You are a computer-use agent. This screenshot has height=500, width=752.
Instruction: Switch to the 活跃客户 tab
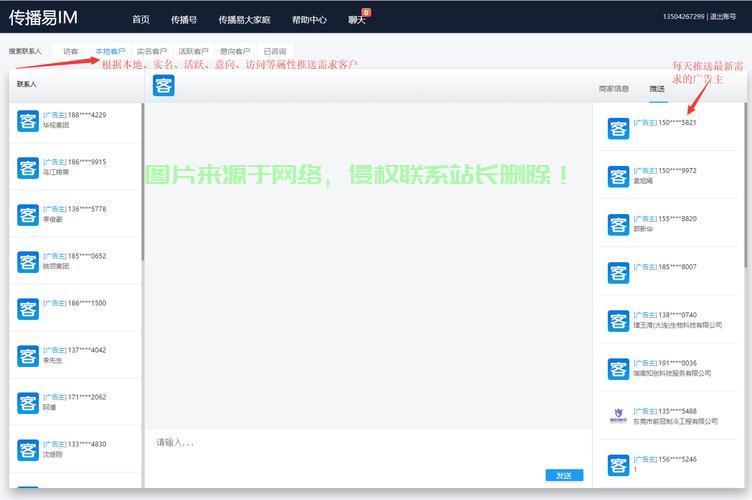[193, 51]
